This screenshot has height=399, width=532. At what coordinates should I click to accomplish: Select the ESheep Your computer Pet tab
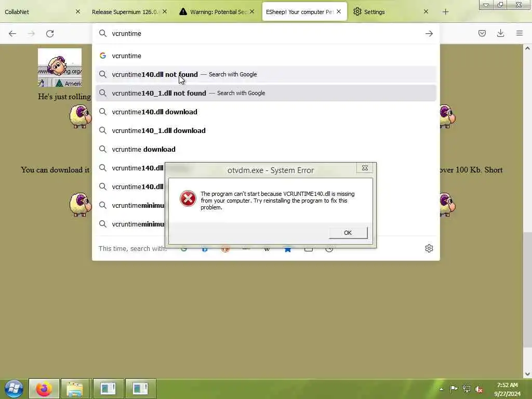(x=304, y=12)
